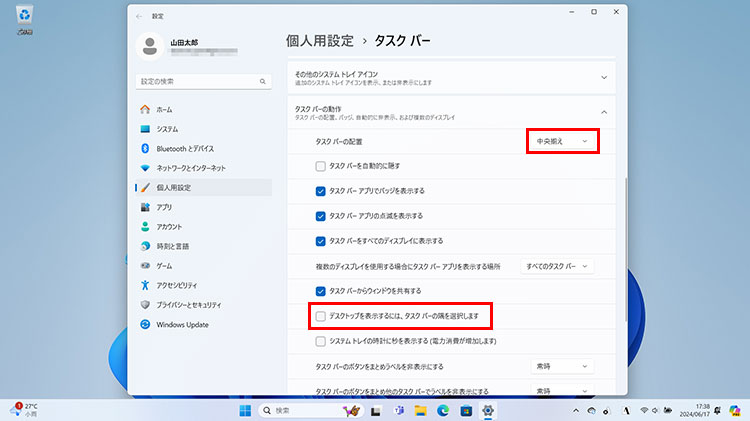Open the アクセシビリティ settings section
The height and width of the screenshot is (421, 750).
point(181,285)
